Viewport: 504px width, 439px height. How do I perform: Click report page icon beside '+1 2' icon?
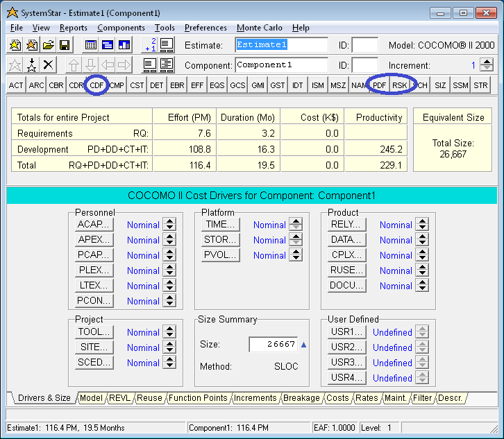tap(167, 45)
